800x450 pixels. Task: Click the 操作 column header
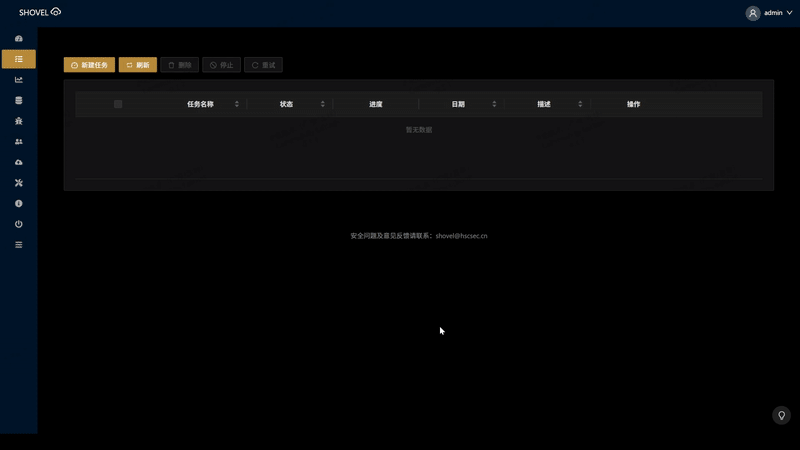[x=633, y=104]
